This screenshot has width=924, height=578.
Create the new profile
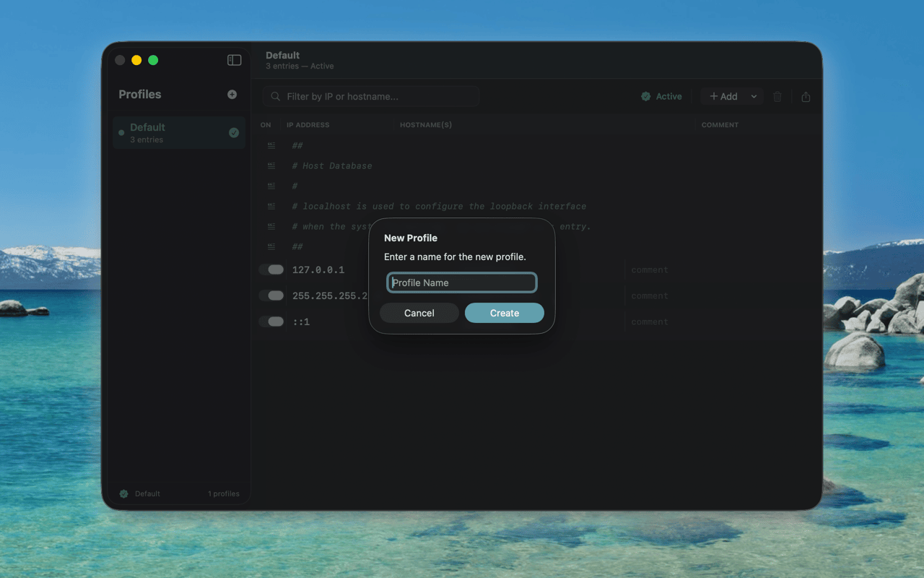(504, 313)
